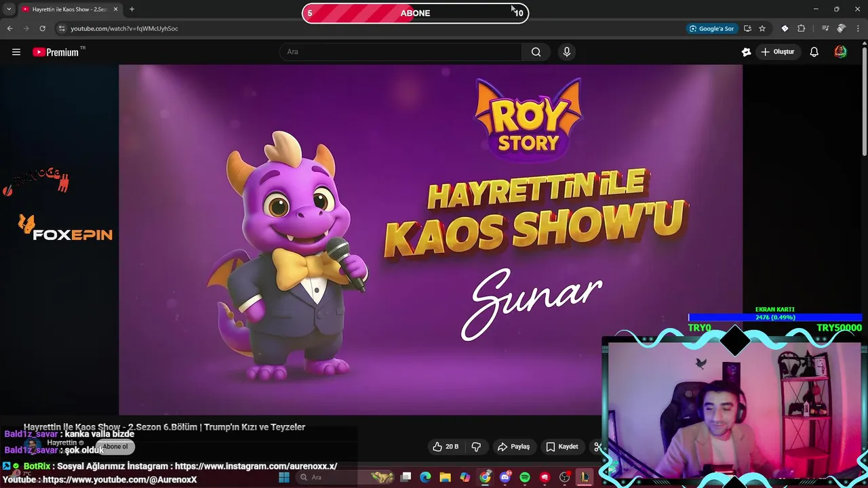Click the ABONE subscriber goal bar
The image size is (868, 488).
[x=415, y=13]
